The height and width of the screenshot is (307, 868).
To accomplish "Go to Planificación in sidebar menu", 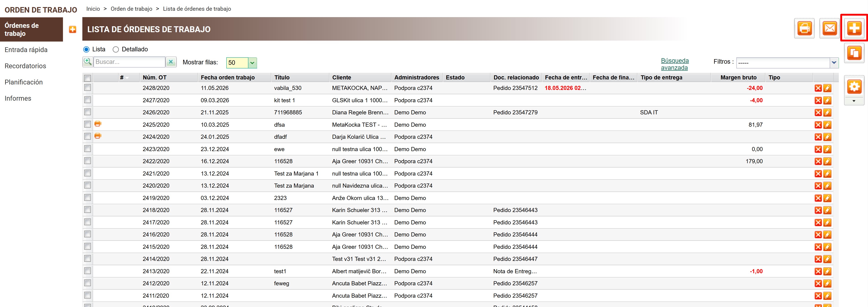I will pos(23,82).
